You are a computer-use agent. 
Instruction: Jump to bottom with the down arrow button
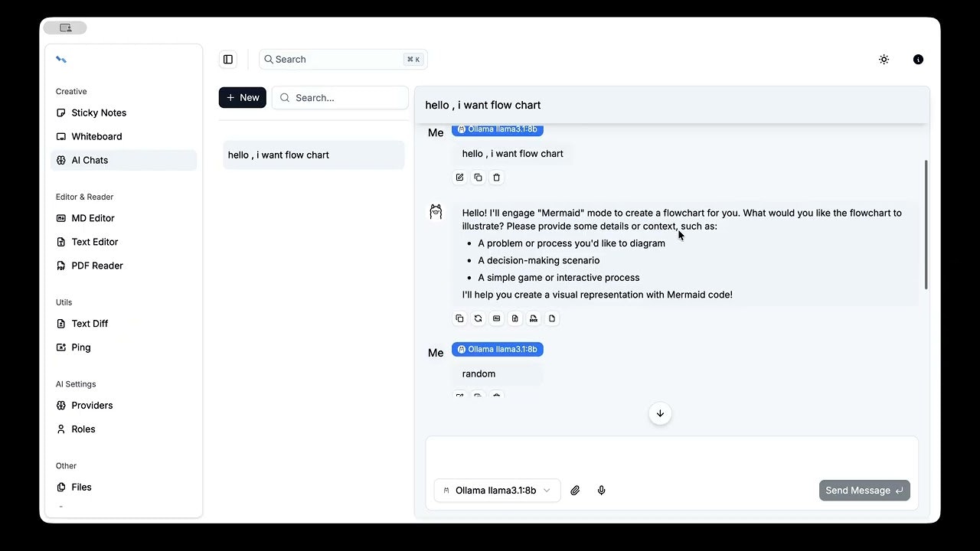pyautogui.click(x=660, y=413)
